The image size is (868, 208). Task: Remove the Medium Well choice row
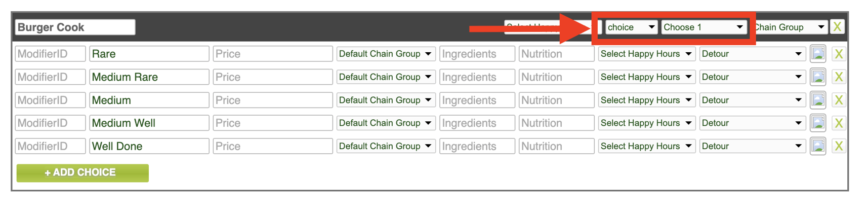(x=839, y=123)
